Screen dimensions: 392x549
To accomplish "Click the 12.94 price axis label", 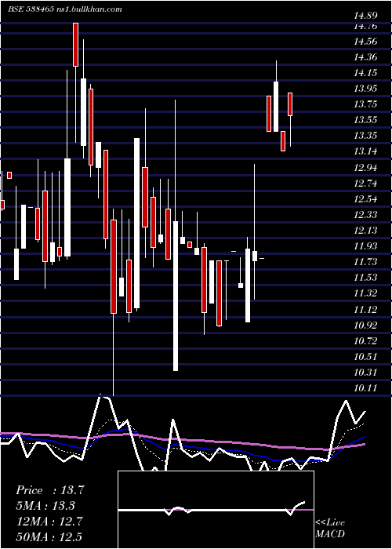I will coord(365,167).
